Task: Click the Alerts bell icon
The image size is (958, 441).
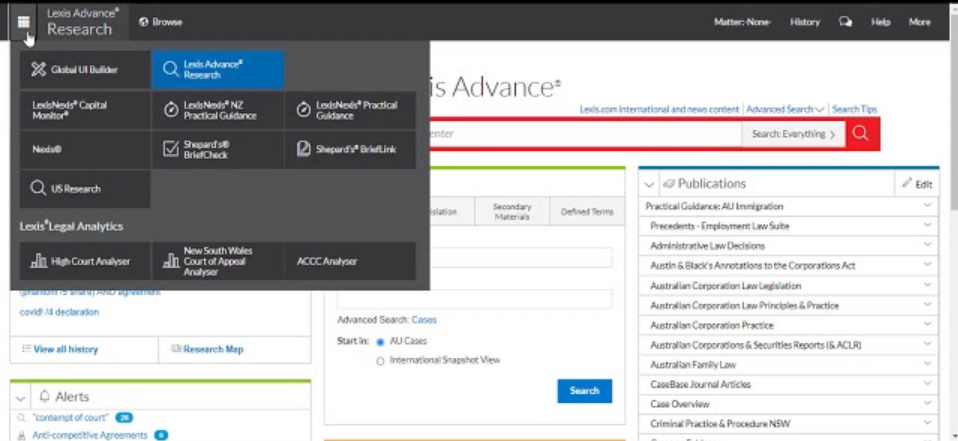Action: [44, 397]
